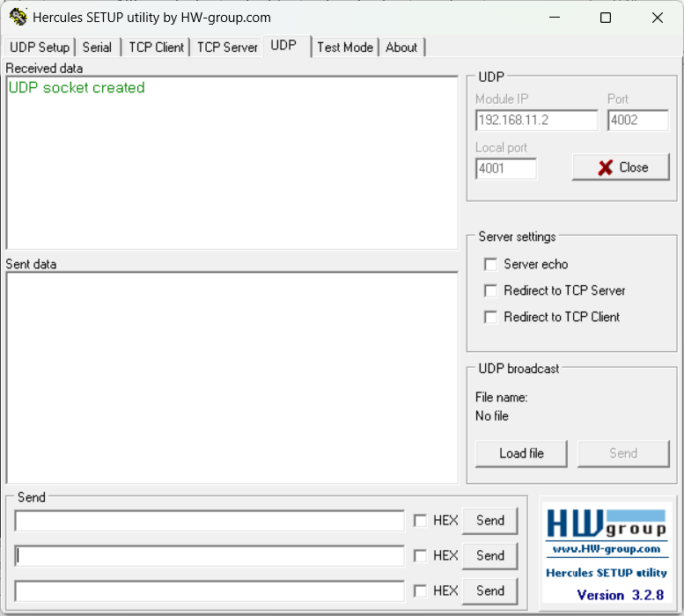Toggle Redirect to TCP Client checkbox
The height and width of the screenshot is (616, 684).
(490, 317)
